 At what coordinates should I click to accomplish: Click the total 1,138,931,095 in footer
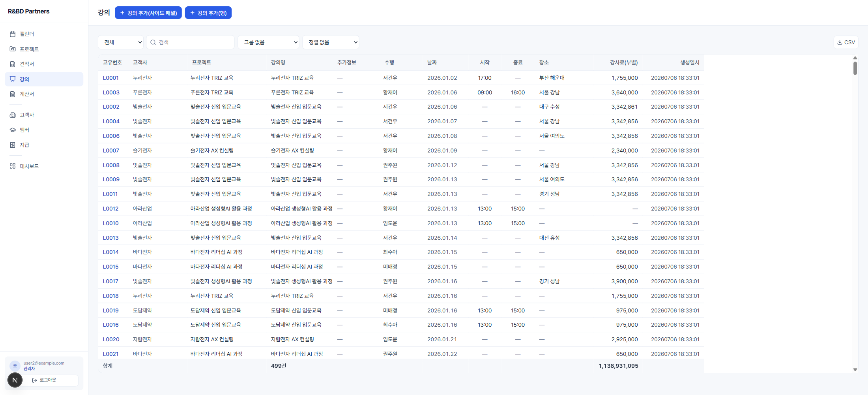(x=618, y=366)
